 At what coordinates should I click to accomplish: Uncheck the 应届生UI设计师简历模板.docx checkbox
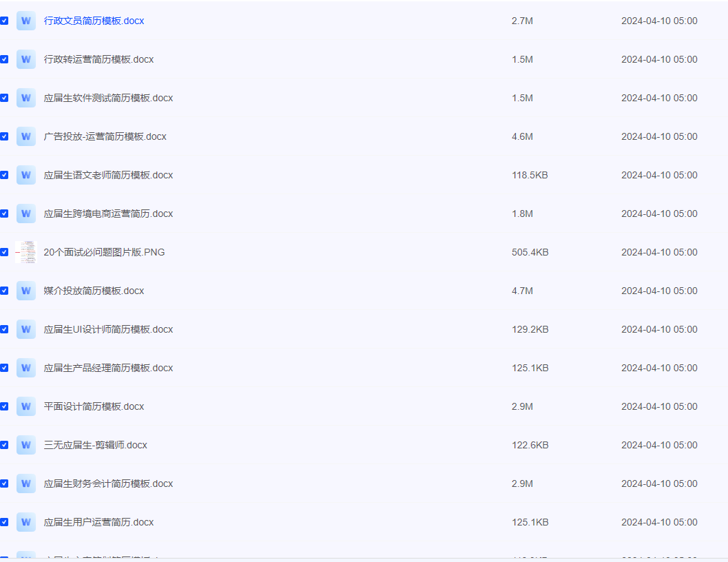[4, 329]
